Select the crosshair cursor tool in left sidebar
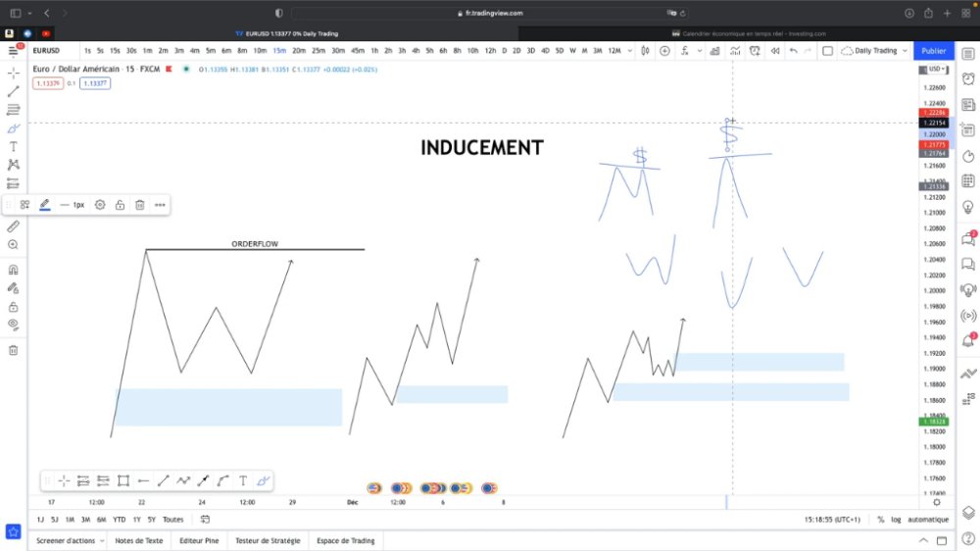 [x=13, y=74]
